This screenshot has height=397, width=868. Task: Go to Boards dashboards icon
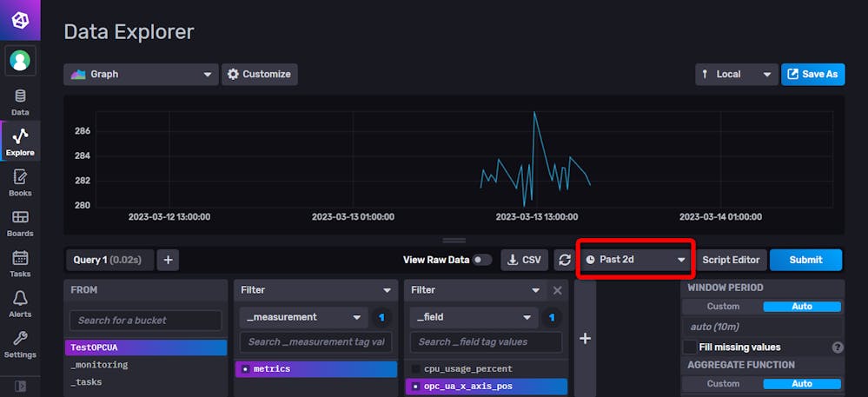point(20,222)
